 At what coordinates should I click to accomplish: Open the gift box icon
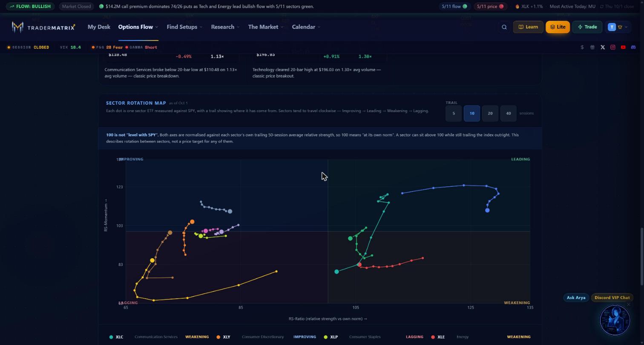(592, 47)
